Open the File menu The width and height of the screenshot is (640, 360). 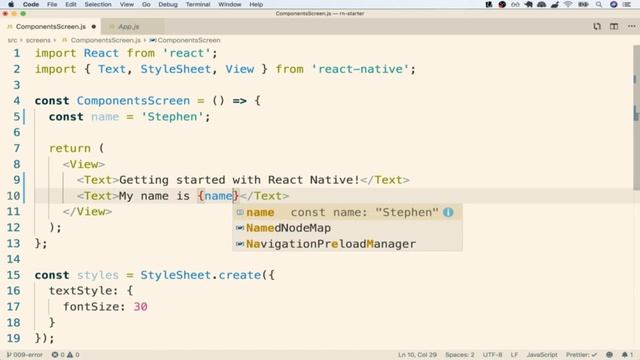[x=52, y=4]
